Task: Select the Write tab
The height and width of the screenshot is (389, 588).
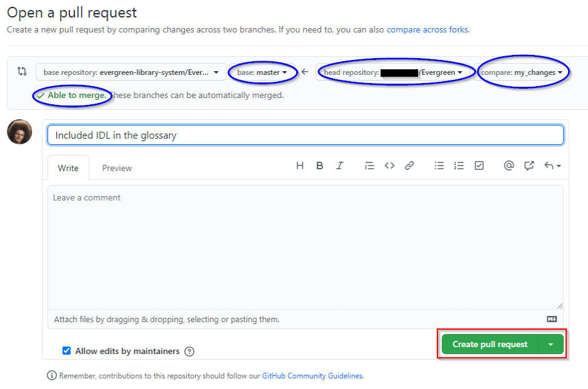Action: pyautogui.click(x=68, y=167)
